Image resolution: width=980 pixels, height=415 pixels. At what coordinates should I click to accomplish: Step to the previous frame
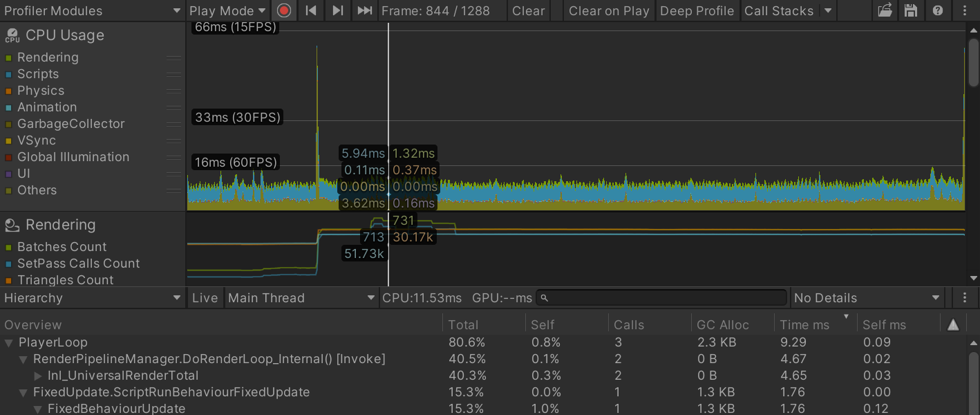coord(311,10)
